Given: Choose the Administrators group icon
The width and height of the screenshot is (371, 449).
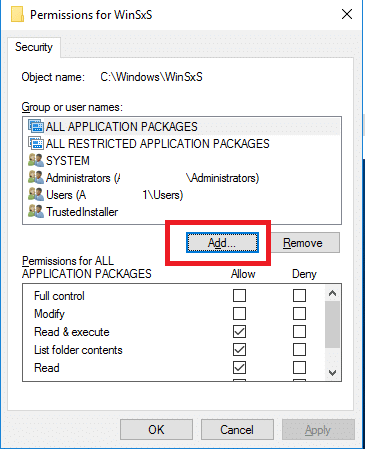Looking at the screenshot, I should pos(36,177).
